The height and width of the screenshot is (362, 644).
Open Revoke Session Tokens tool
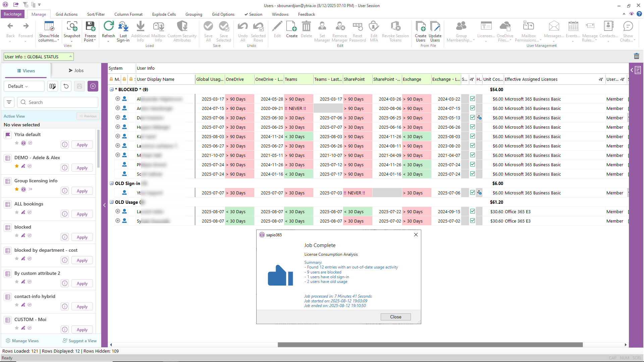tap(395, 32)
